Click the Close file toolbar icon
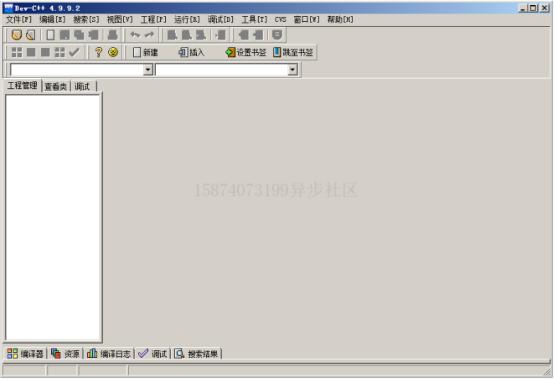Screen dimensions: 554x380 pyautogui.click(x=93, y=35)
